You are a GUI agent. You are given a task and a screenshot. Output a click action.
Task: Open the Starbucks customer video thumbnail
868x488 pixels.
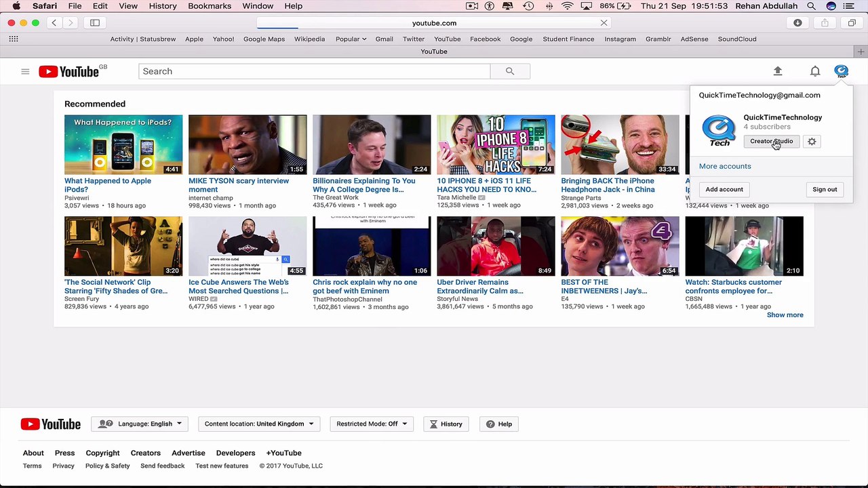coord(744,246)
